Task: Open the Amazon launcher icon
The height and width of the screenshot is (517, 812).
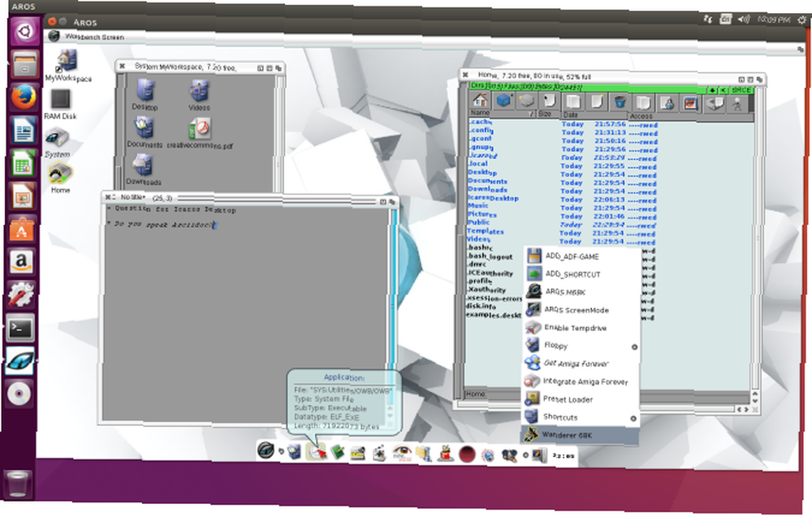Action: click(x=21, y=262)
